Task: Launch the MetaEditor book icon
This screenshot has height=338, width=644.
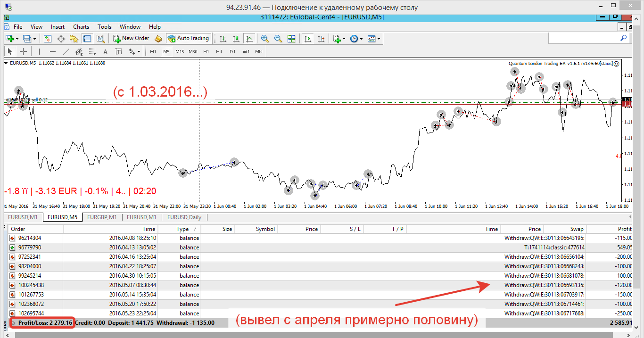Action: (x=158, y=38)
